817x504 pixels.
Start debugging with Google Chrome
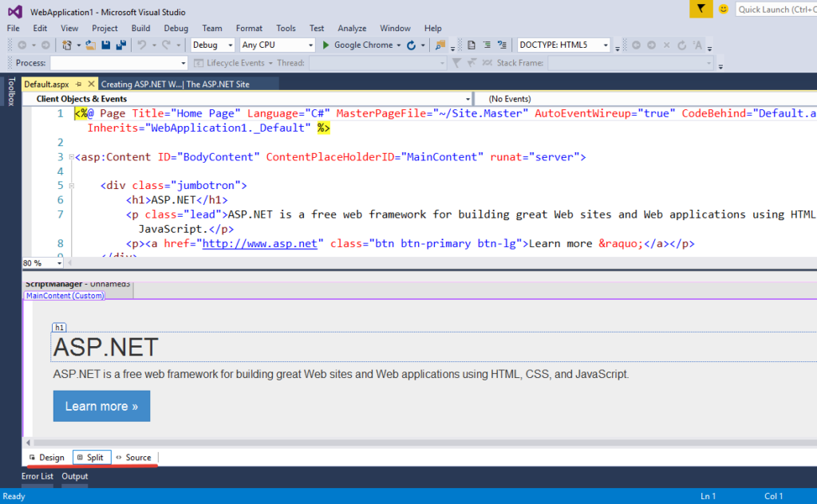pyautogui.click(x=353, y=45)
